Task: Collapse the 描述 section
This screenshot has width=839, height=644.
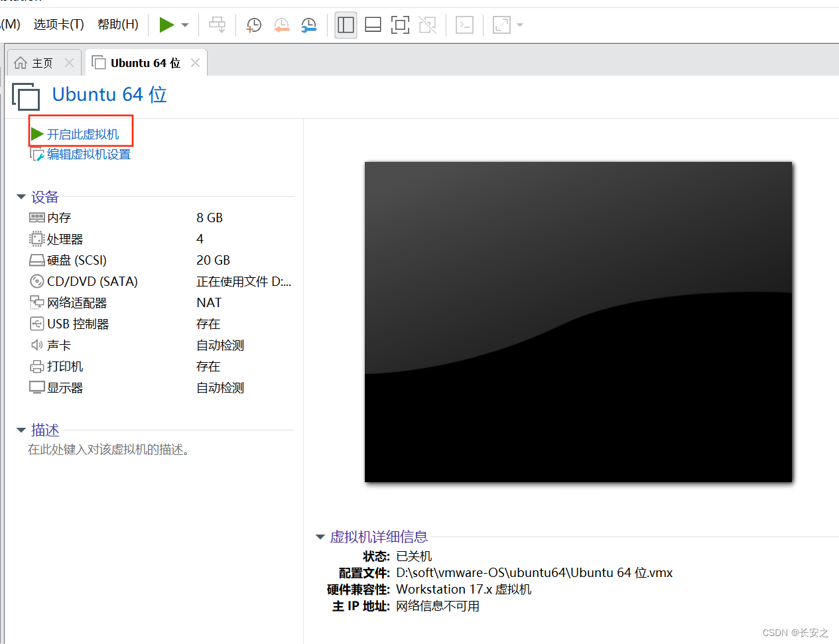Action: click(21, 430)
